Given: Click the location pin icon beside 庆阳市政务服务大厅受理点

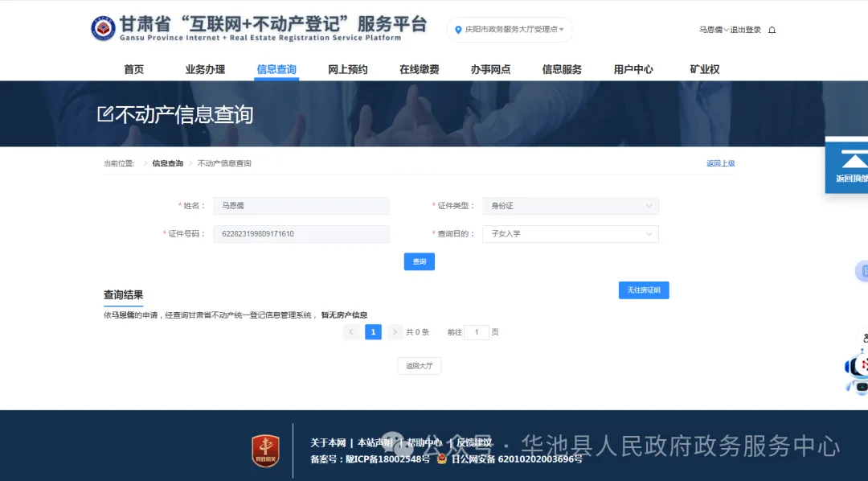Looking at the screenshot, I should (x=458, y=29).
